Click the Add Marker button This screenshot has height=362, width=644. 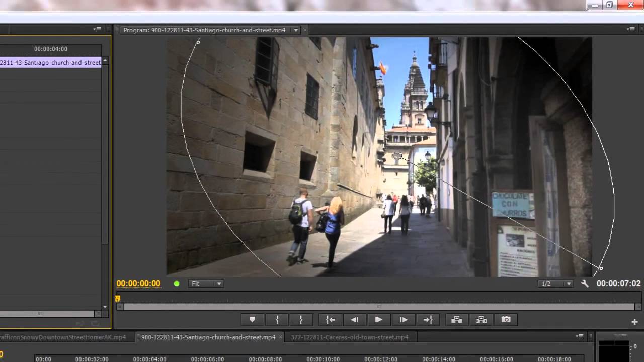click(x=252, y=320)
